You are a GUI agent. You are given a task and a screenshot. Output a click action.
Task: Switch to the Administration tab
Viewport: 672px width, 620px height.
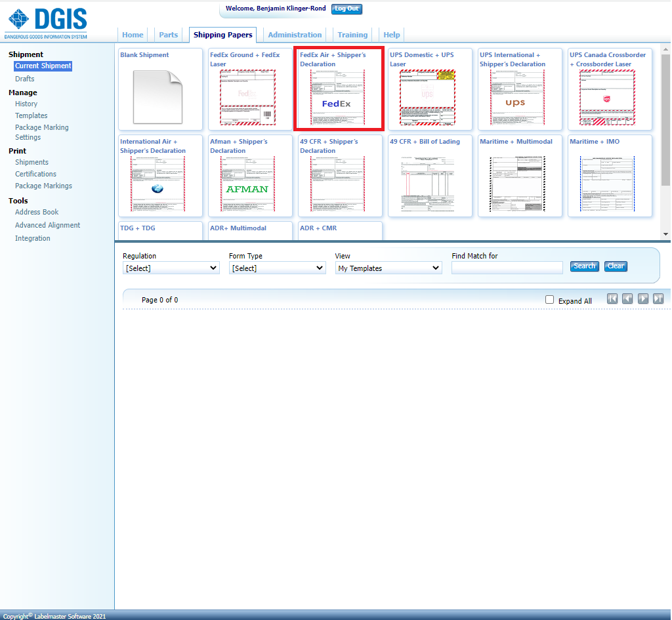pos(294,35)
